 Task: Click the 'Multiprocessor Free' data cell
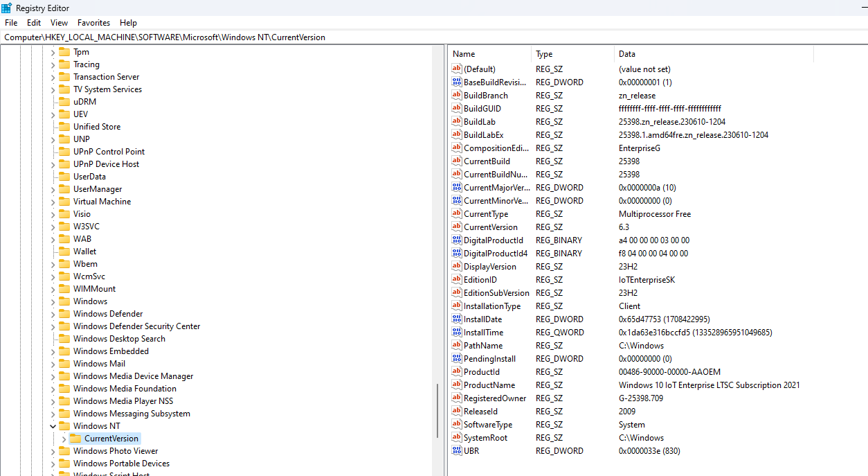(x=655, y=214)
